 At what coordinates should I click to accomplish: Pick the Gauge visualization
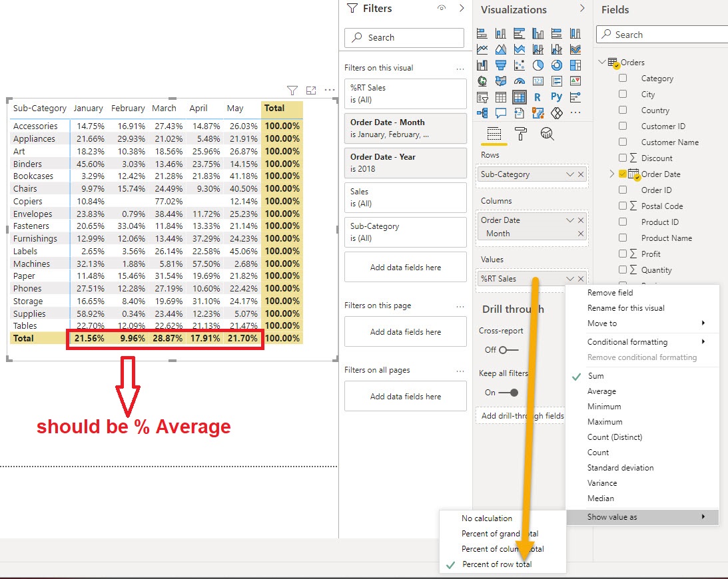[x=519, y=81]
